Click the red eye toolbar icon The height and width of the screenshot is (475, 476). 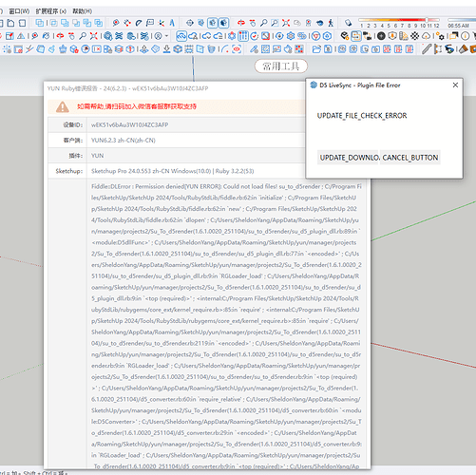click(237, 49)
